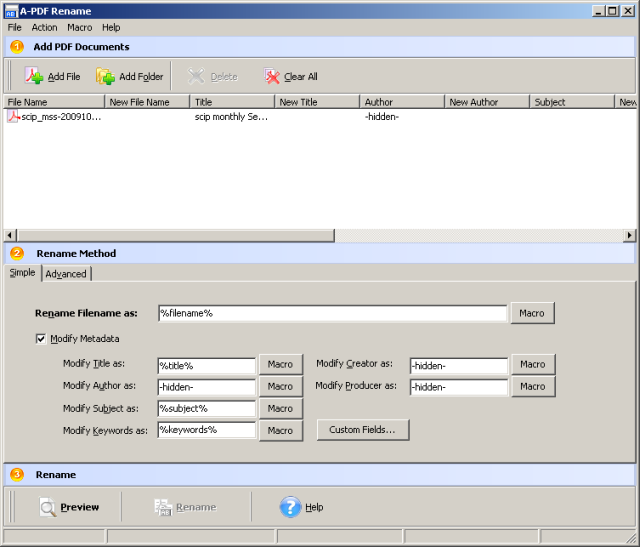The width and height of the screenshot is (640, 547).
Task: Open the File menu
Action: (14, 27)
